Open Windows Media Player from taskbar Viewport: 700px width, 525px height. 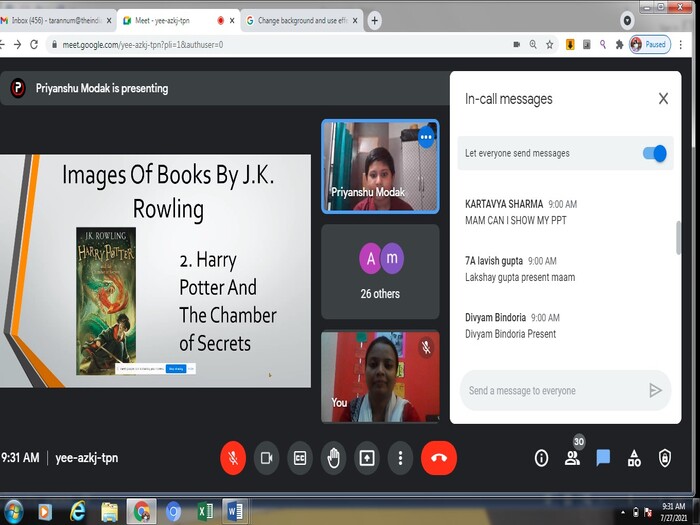click(x=45, y=512)
